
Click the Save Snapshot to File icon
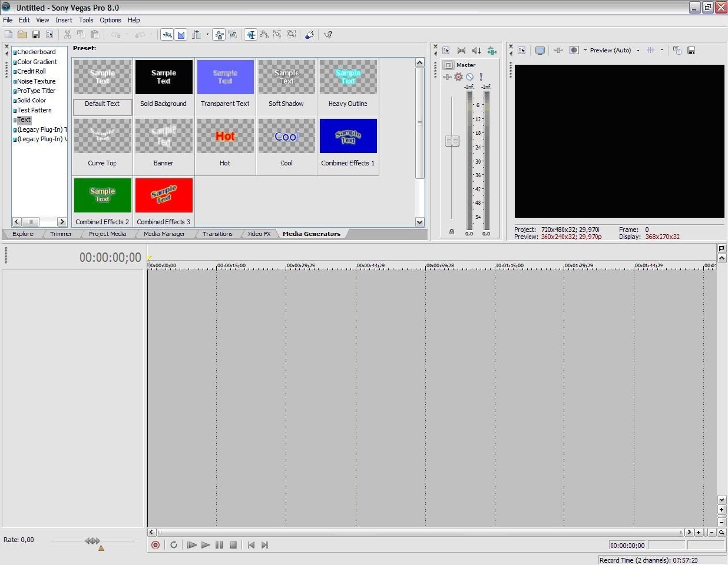(691, 50)
